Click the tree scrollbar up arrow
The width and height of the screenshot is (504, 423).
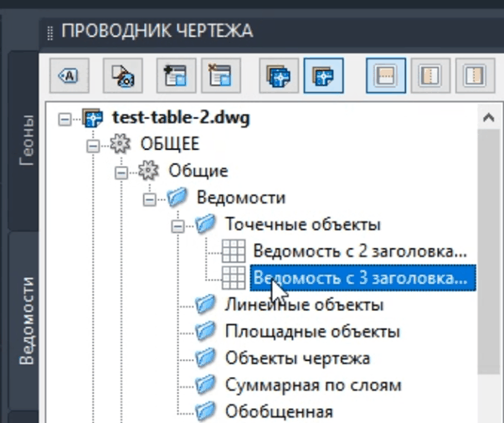click(x=486, y=121)
